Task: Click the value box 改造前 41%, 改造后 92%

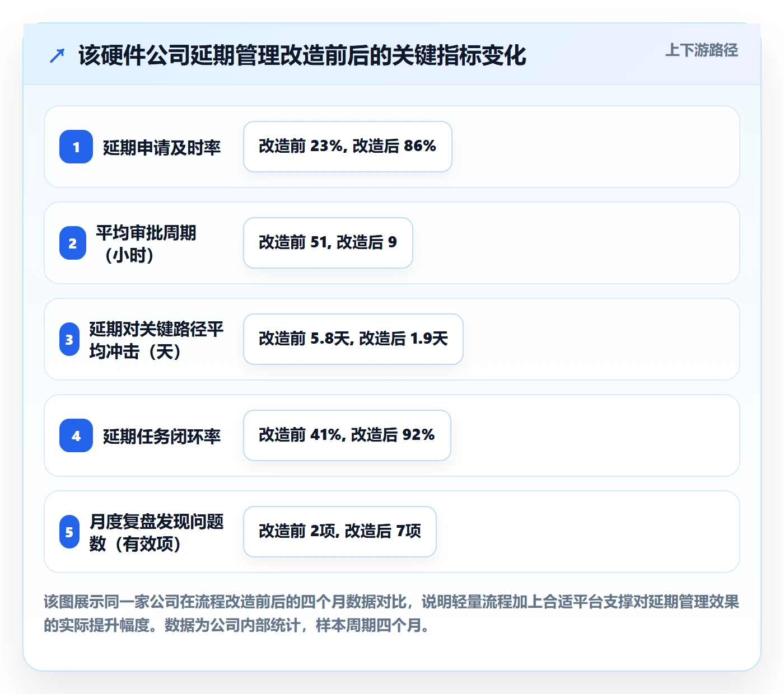Action: [x=347, y=435]
